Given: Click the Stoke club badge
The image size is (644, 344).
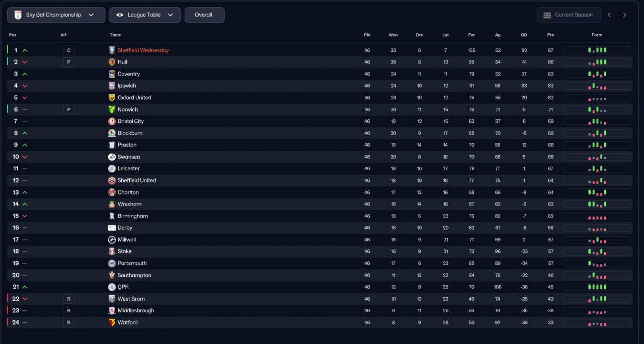Looking at the screenshot, I should tap(112, 251).
